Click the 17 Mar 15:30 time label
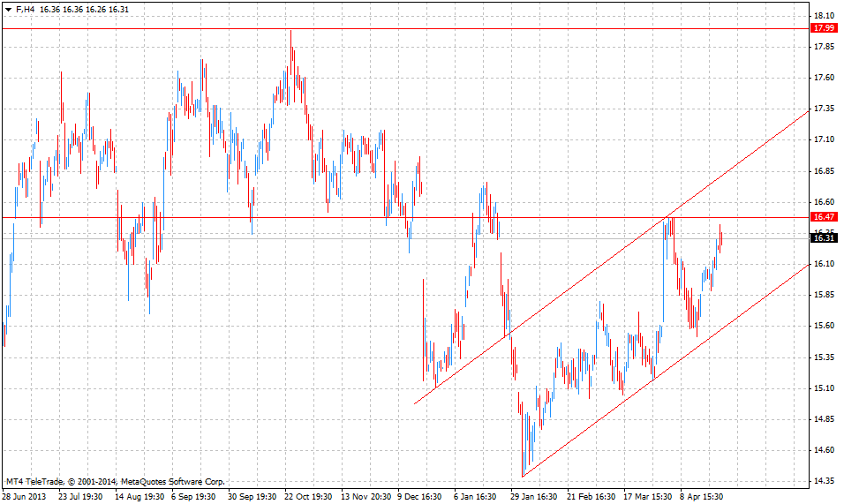The height and width of the screenshot is (504, 844). click(x=647, y=496)
